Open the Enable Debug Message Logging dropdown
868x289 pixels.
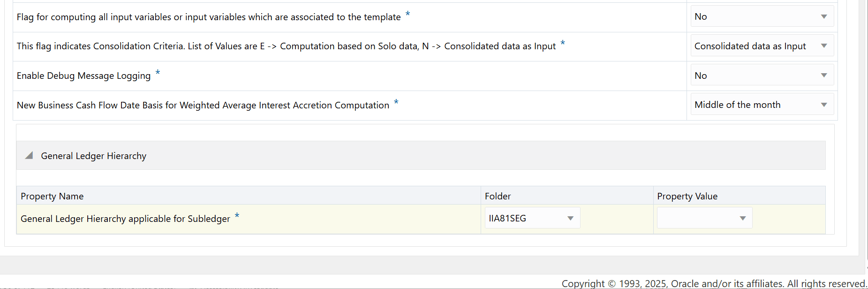[x=761, y=75]
